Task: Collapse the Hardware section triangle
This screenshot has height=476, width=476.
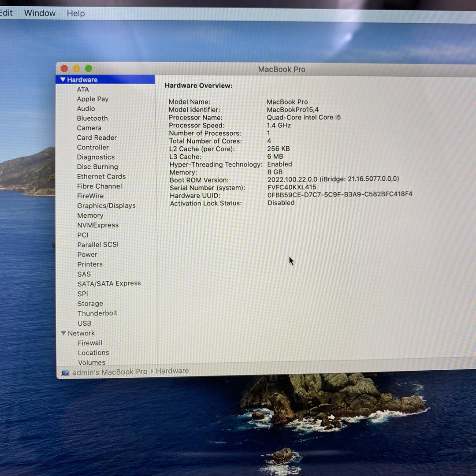Action: point(63,79)
